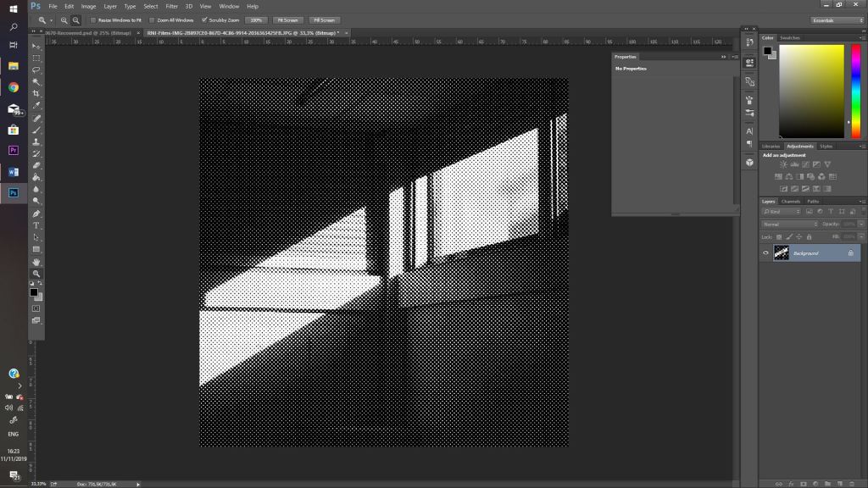Enable Resize Windows to Fit checkbox
Viewport: 868px width, 488px height.
(x=93, y=19)
